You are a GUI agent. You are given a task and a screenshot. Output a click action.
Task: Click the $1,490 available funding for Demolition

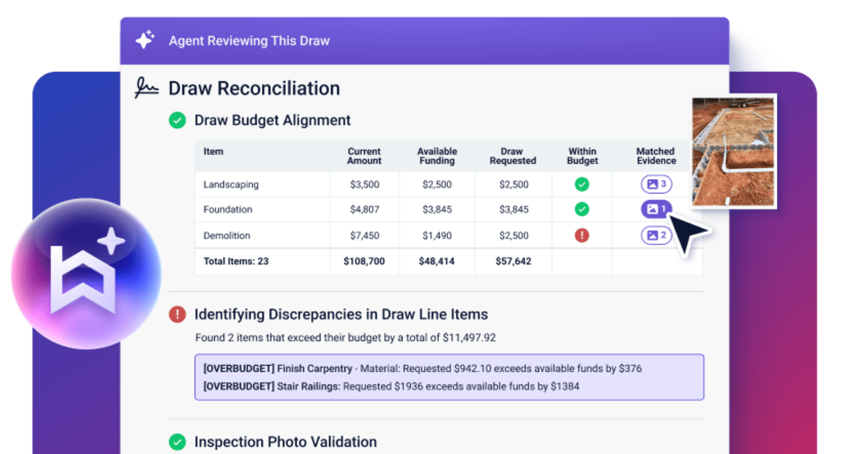(437, 236)
